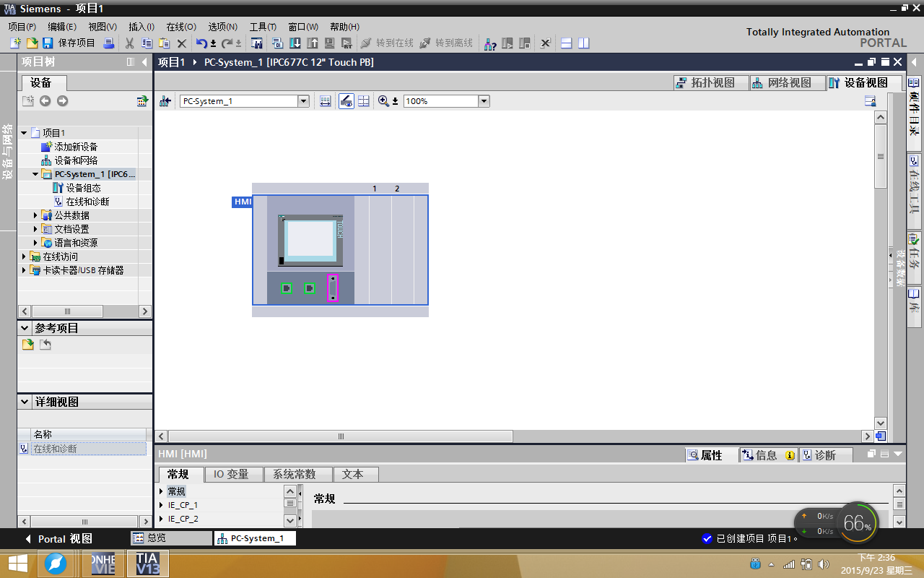Collapse the 参考项目 panel section
This screenshot has height=578, width=924.
(25, 328)
